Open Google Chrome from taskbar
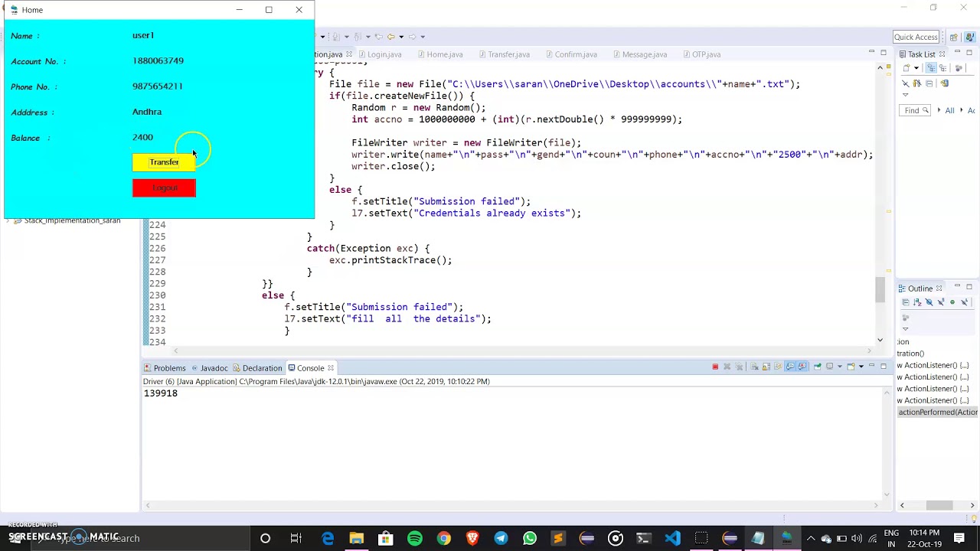The image size is (980, 551). point(444,539)
